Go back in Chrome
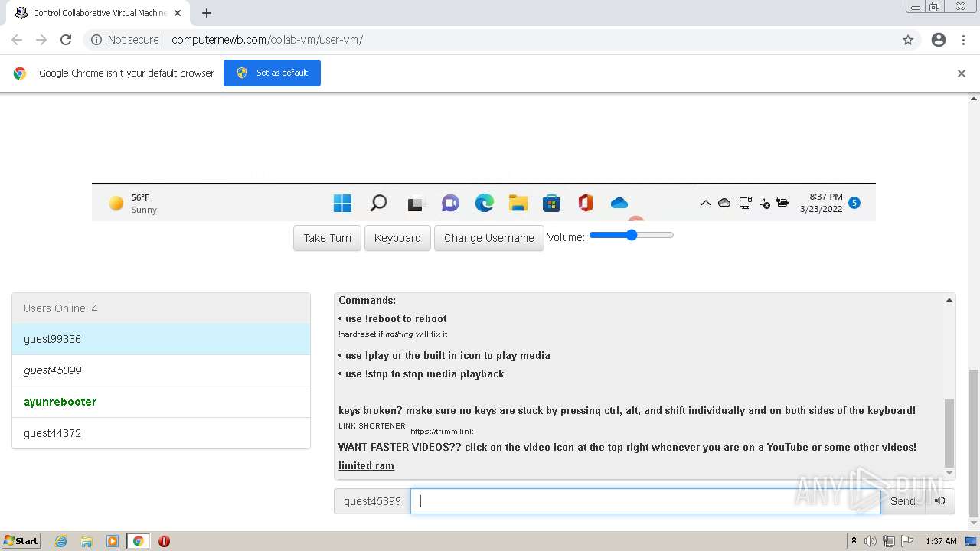This screenshot has height=551, width=980. [x=17, y=40]
